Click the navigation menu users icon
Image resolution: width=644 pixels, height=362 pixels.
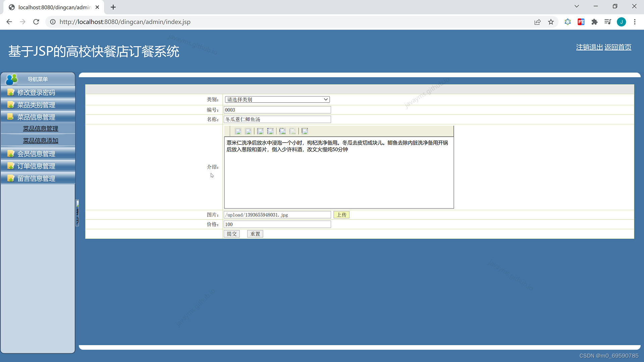click(12, 79)
